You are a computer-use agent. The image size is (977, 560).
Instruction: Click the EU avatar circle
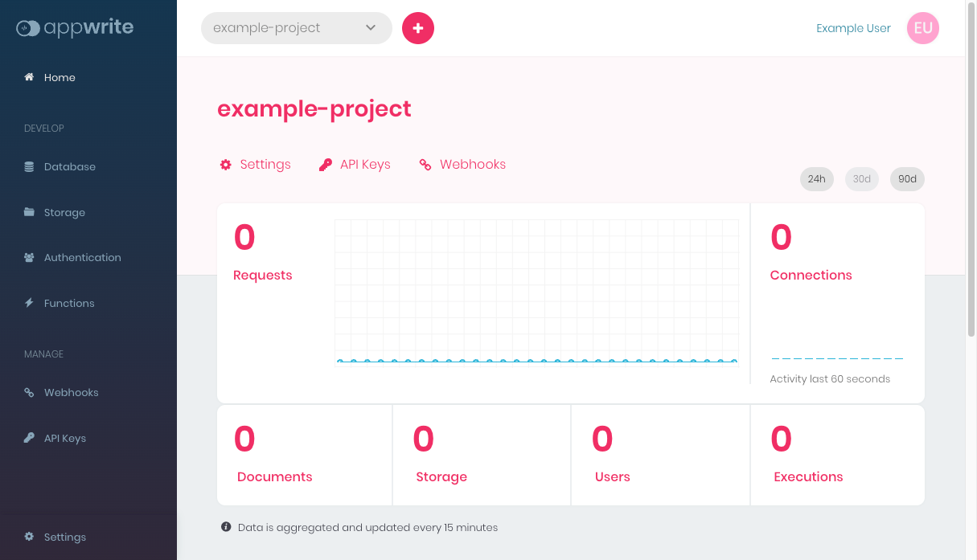pyautogui.click(x=922, y=28)
